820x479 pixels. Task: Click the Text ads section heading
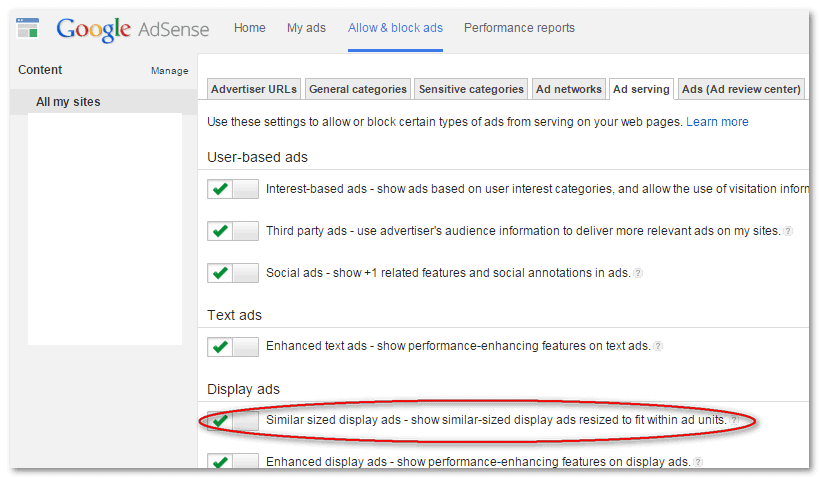click(234, 315)
